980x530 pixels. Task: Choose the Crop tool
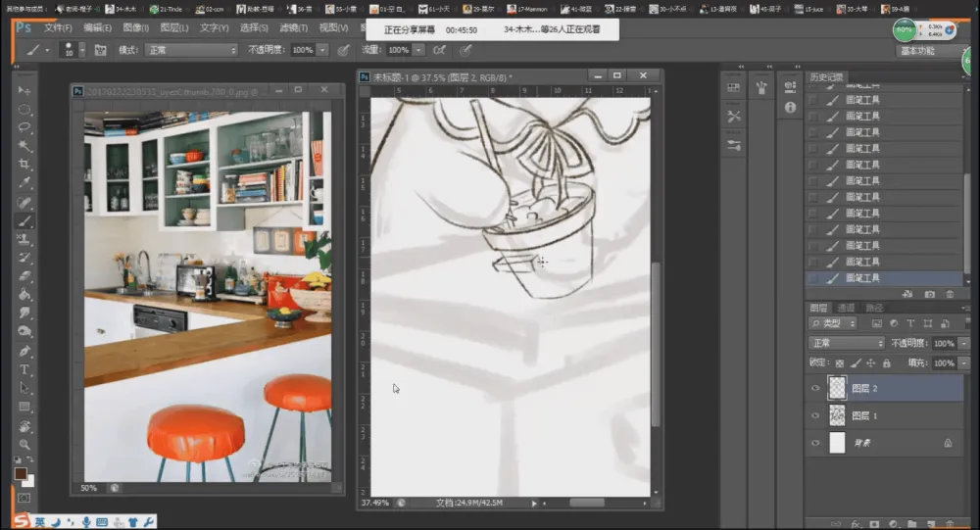click(x=24, y=165)
